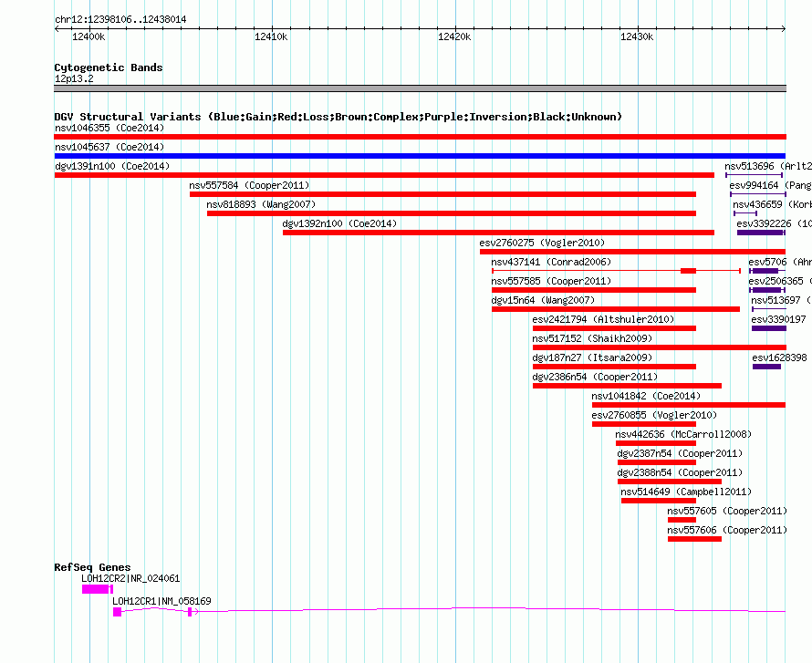Image resolution: width=812 pixels, height=663 pixels.
Task: Click nsv557605 (Cooper2011) label
Action: pyautogui.click(x=727, y=511)
